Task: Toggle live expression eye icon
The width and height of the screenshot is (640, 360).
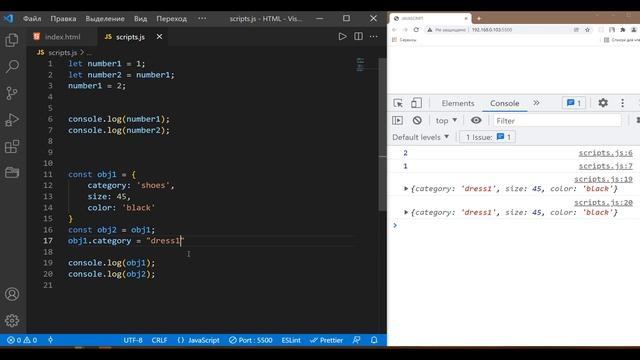Action: click(476, 120)
